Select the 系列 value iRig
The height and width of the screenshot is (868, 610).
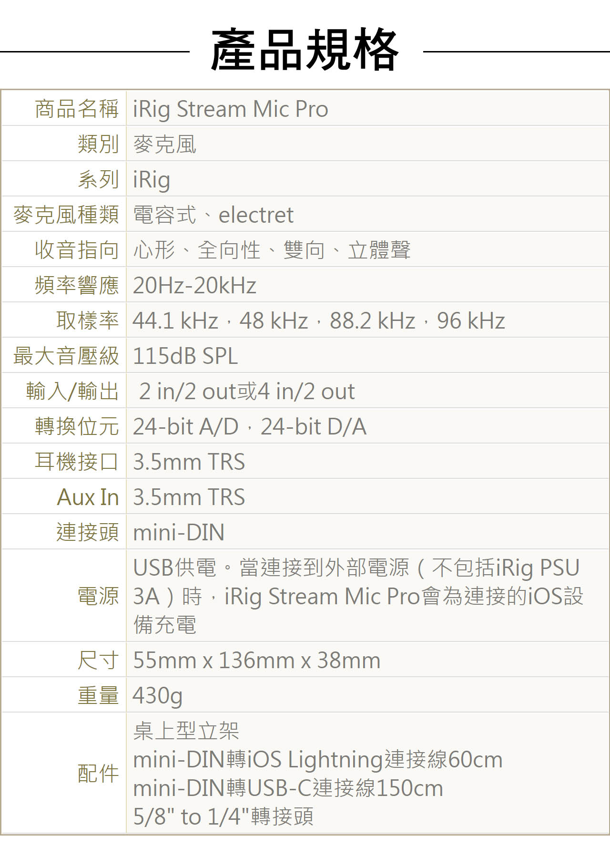point(152,180)
